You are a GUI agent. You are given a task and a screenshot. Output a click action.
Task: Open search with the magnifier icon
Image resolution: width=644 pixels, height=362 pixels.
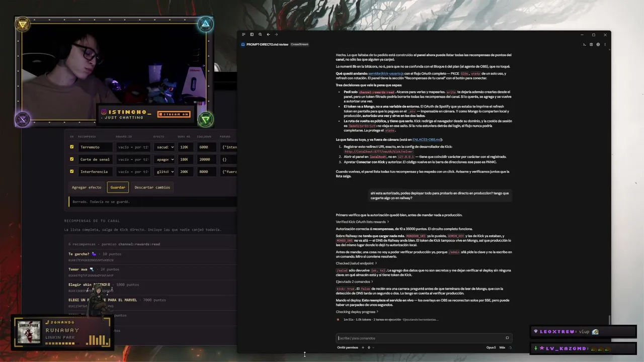coord(260,35)
